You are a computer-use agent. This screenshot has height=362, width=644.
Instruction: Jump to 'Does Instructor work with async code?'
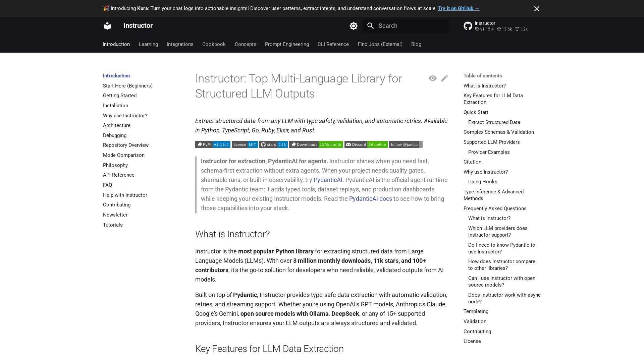[x=504, y=298]
